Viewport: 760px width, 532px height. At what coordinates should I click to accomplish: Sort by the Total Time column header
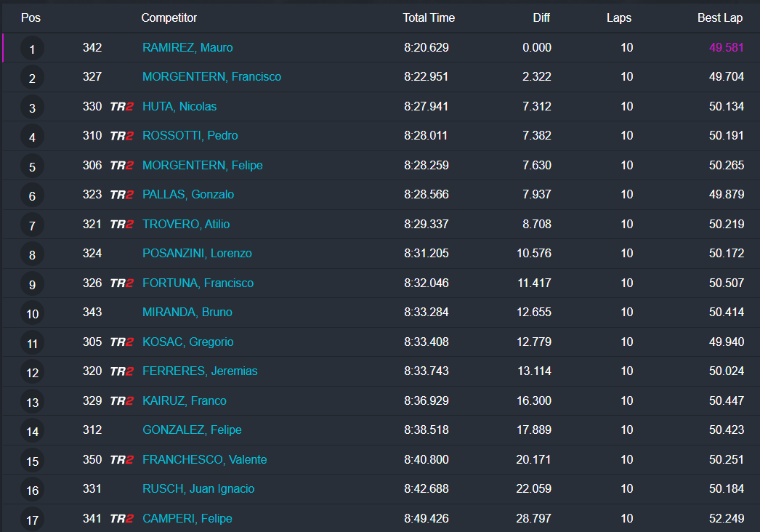click(429, 18)
